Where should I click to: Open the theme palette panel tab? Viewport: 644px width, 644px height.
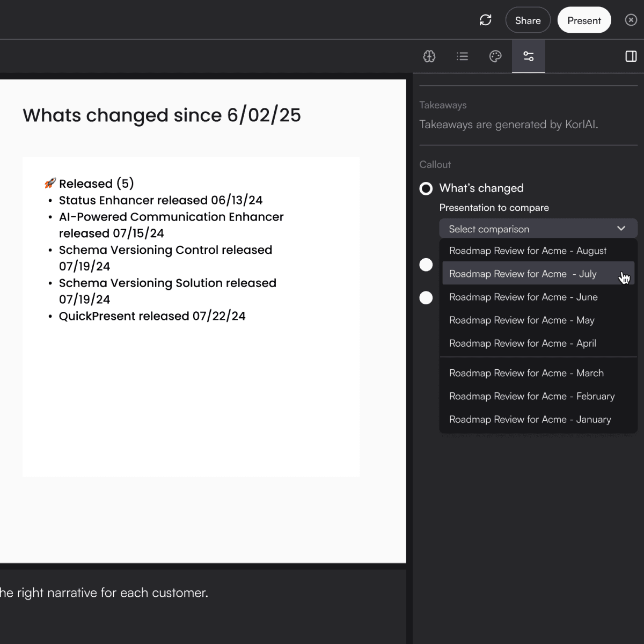495,56
